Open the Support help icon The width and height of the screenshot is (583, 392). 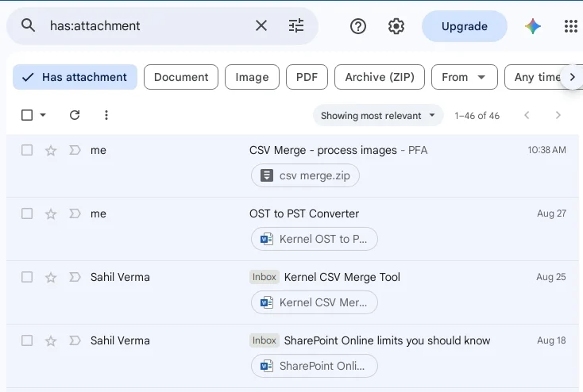(x=358, y=26)
